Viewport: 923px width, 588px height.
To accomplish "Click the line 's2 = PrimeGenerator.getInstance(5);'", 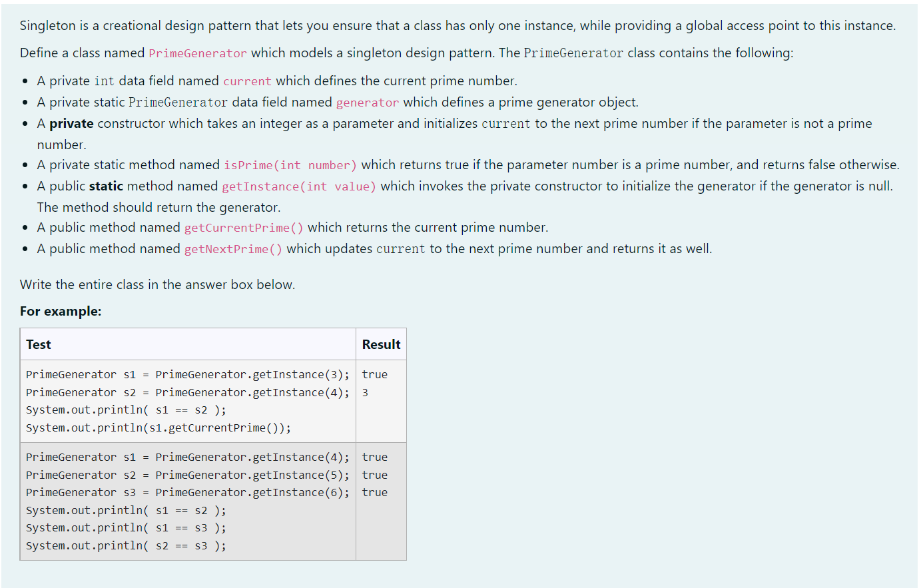I will coord(188,475).
